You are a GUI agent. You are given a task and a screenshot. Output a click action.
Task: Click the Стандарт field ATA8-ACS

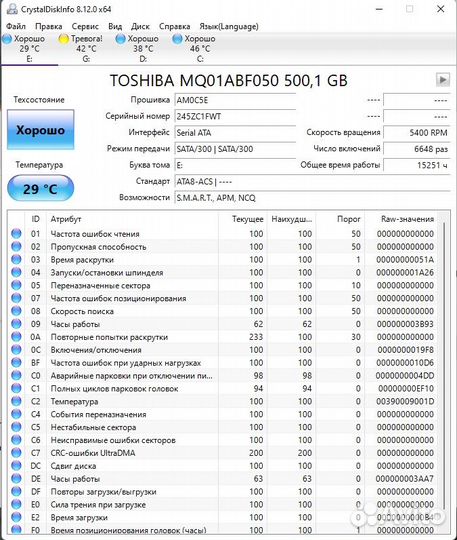click(x=312, y=181)
